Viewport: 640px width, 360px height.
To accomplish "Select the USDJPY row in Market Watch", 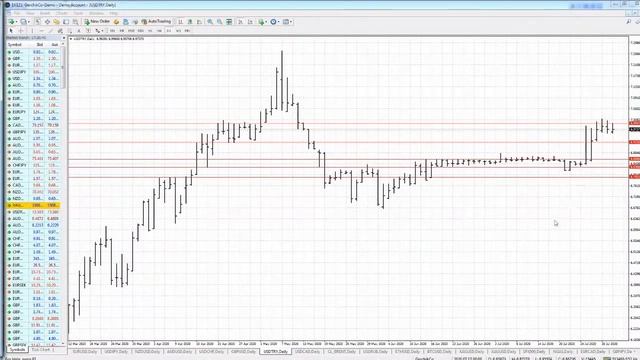I will point(33,72).
